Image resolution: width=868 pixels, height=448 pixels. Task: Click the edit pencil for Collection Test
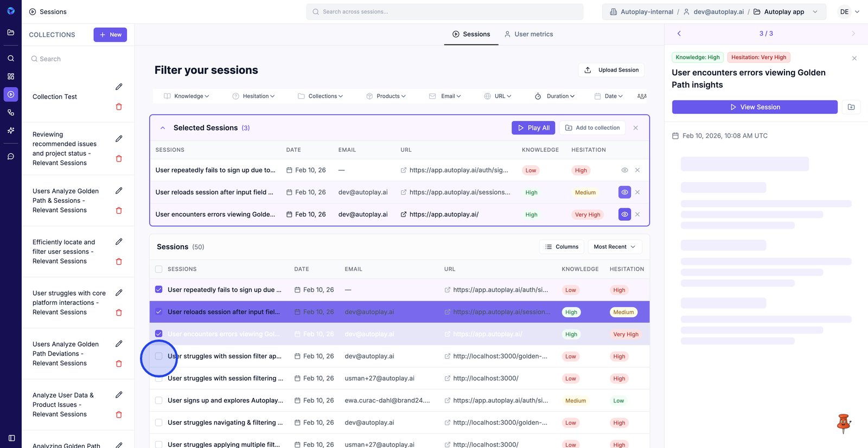(119, 87)
